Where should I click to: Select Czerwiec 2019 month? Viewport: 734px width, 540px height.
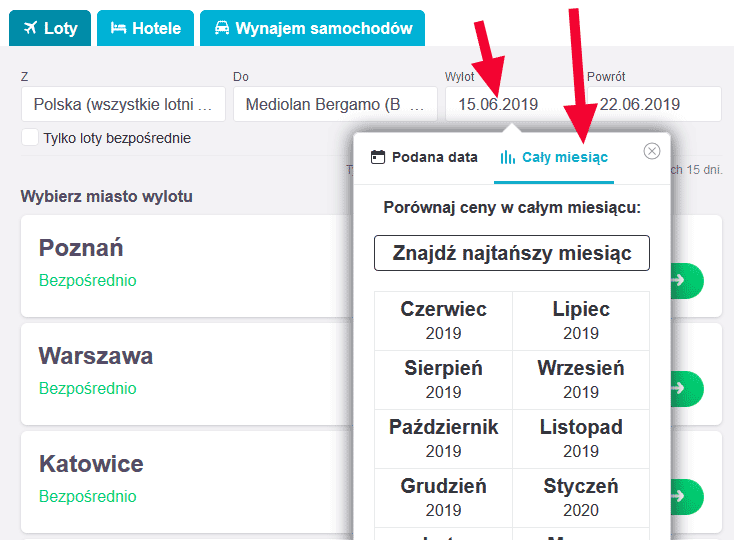pyautogui.click(x=443, y=321)
